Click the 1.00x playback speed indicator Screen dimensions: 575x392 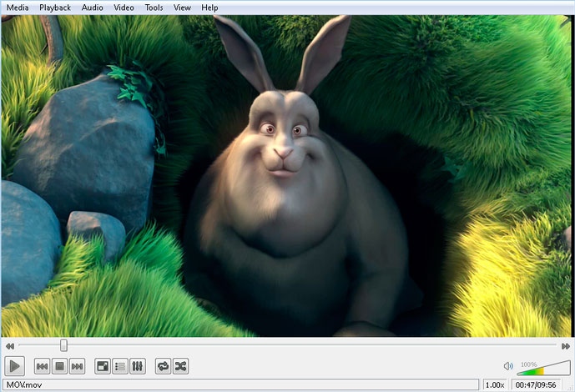pyautogui.click(x=495, y=384)
